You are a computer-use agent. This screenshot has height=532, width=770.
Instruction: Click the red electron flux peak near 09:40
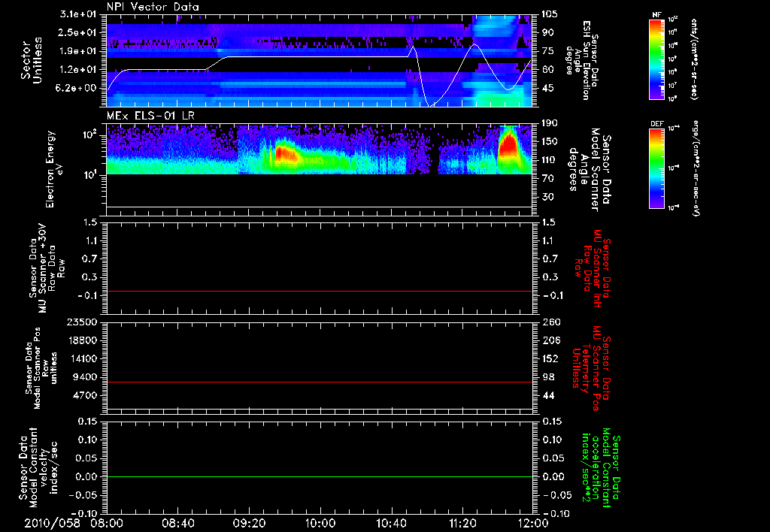pyautogui.click(x=286, y=153)
